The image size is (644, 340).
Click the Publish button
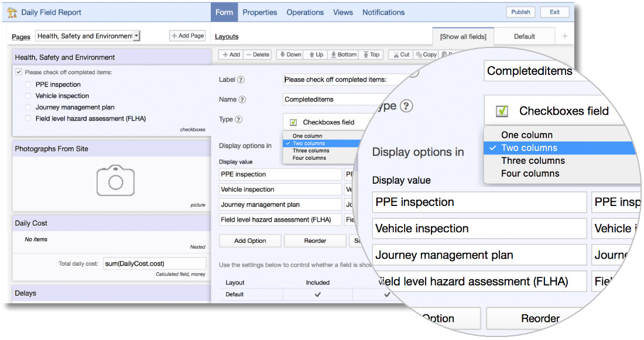pyautogui.click(x=520, y=12)
